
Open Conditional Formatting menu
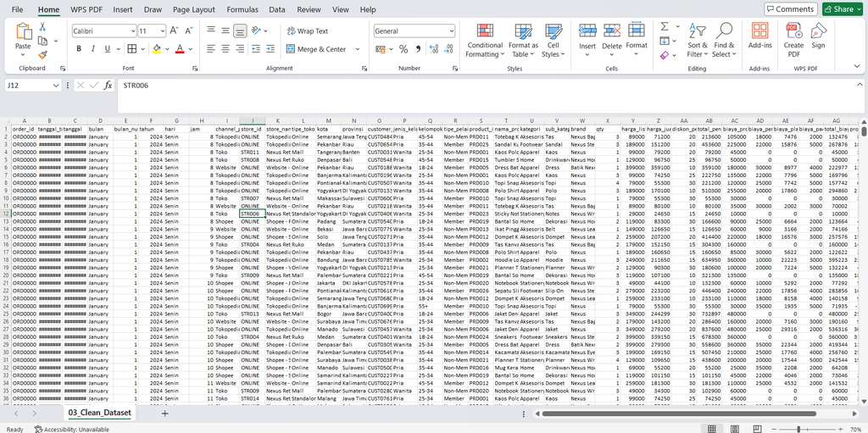pyautogui.click(x=485, y=41)
